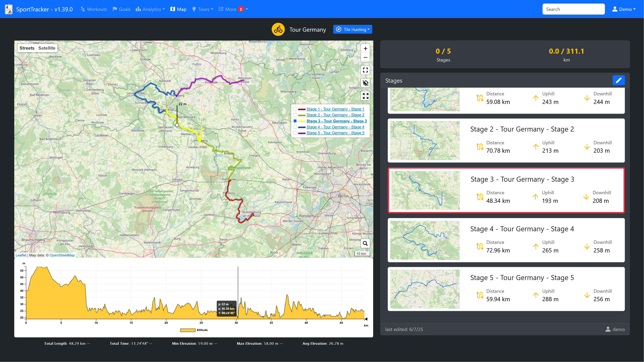This screenshot has height=362, width=644.
Task: Open the Stage 3 map thumbnail
Action: (x=425, y=190)
